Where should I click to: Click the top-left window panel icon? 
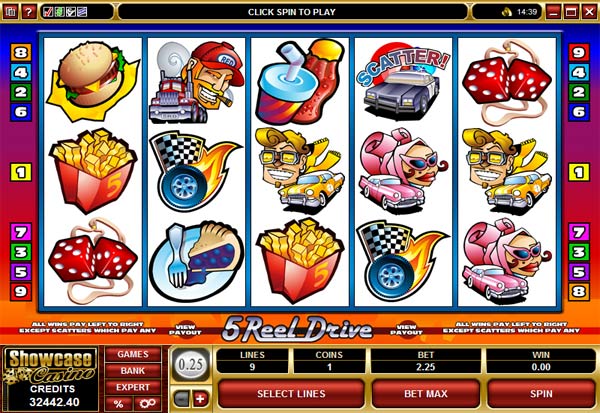[10, 12]
